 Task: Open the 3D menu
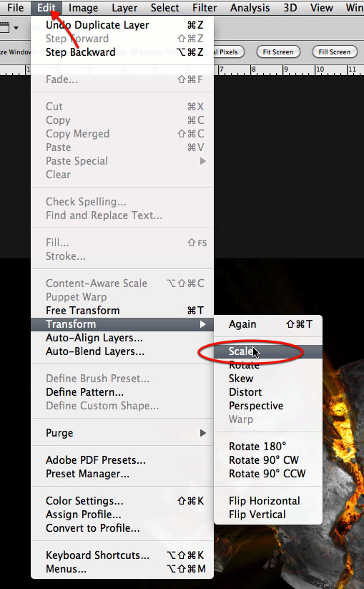coord(290,7)
